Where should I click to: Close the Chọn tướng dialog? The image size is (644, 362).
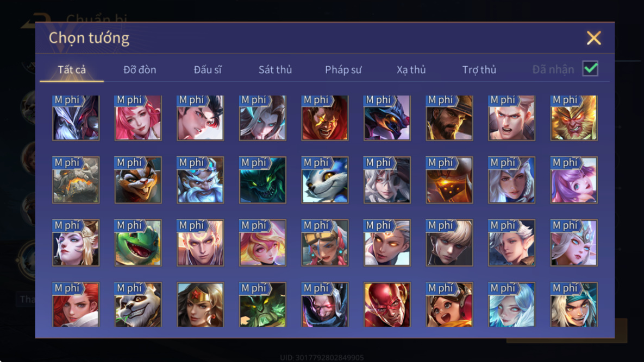[593, 38]
